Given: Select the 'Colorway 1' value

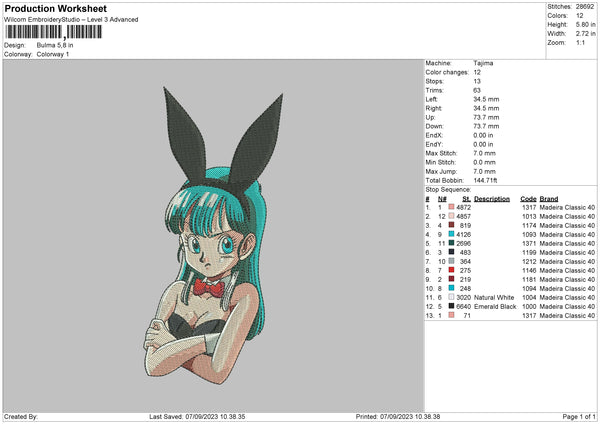Looking at the screenshot, I should 53,54.
